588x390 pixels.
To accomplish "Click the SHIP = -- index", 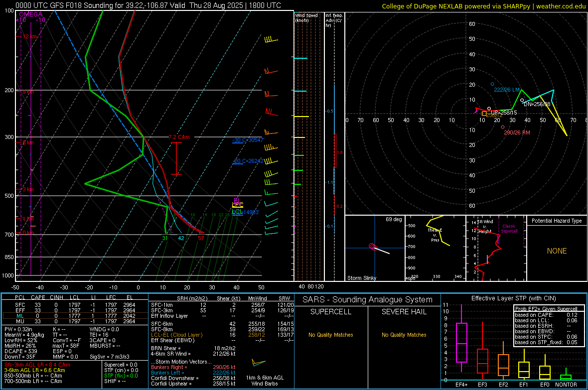I will (x=115, y=381).
